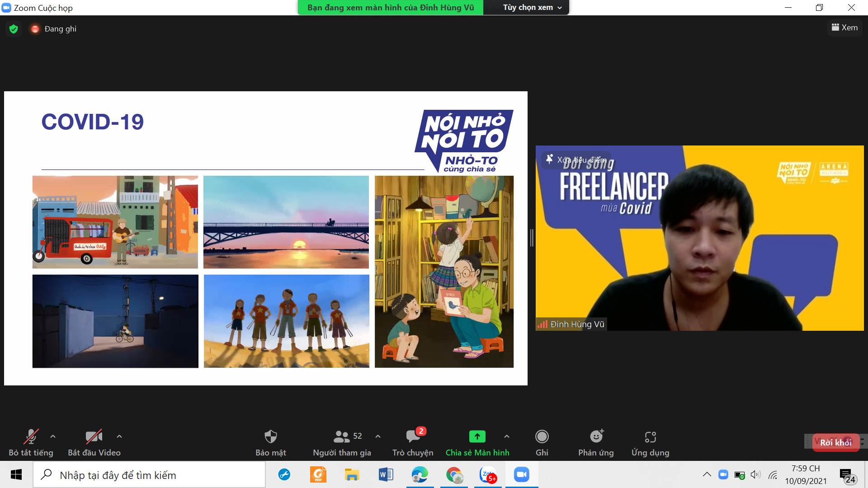
Task: Click the Zoom icon in taskbar
Action: 522,474
